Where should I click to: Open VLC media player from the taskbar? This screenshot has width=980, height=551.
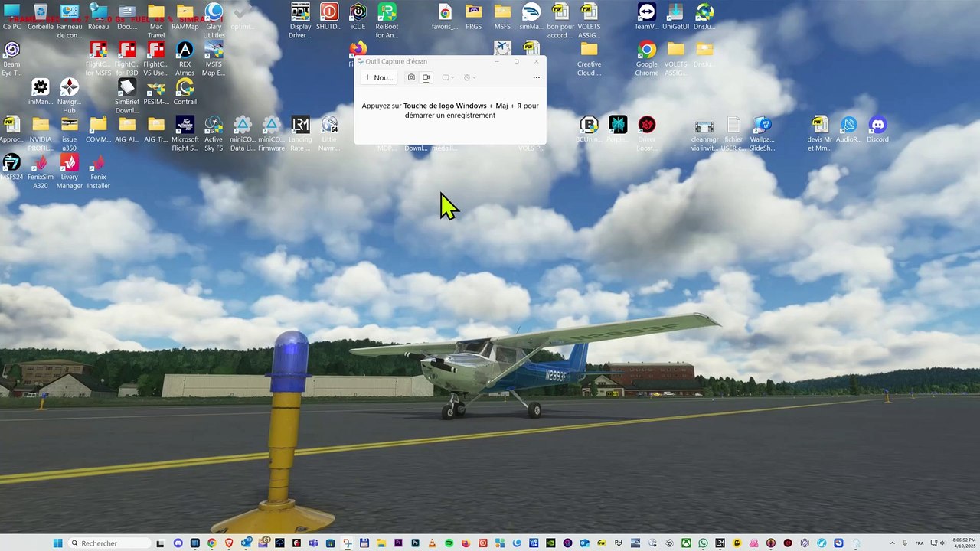point(433,543)
